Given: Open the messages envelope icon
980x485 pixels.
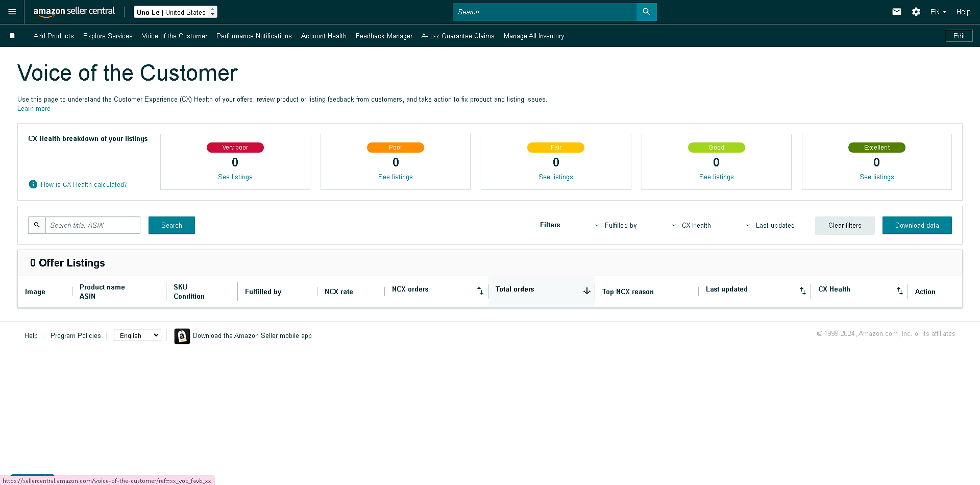Looking at the screenshot, I should click(x=897, y=12).
